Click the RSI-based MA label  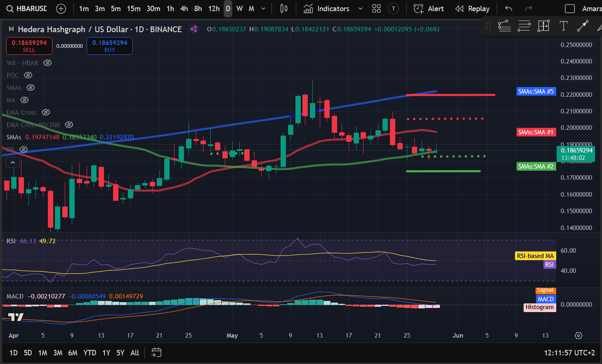coord(535,256)
